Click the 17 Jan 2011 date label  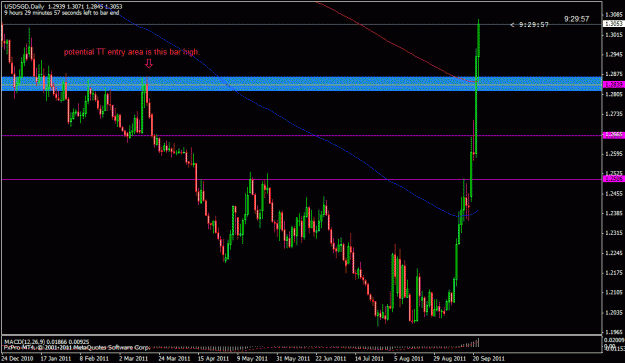55,358
